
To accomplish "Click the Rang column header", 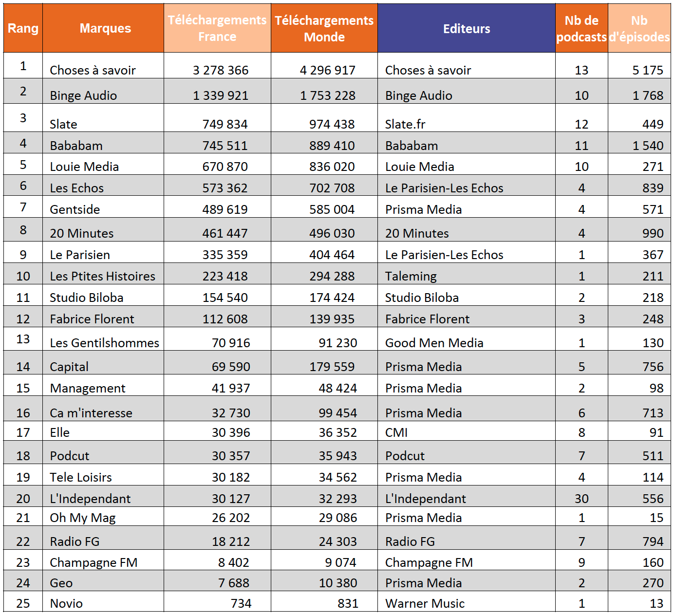I will pos(23,28).
